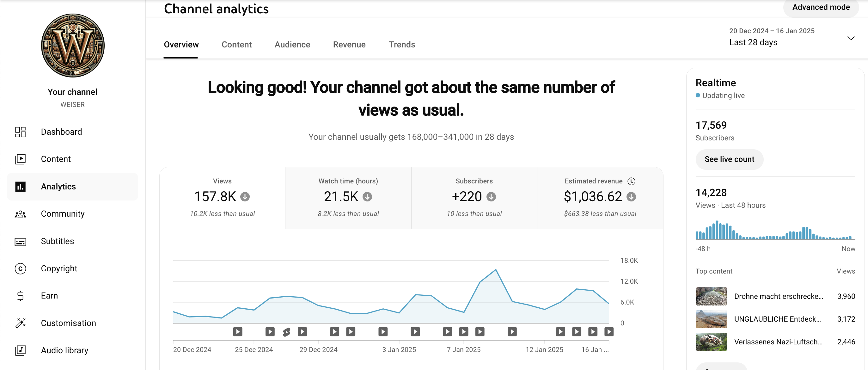868x370 pixels.
Task: Open Copyright via the circled C icon
Action: (20, 268)
